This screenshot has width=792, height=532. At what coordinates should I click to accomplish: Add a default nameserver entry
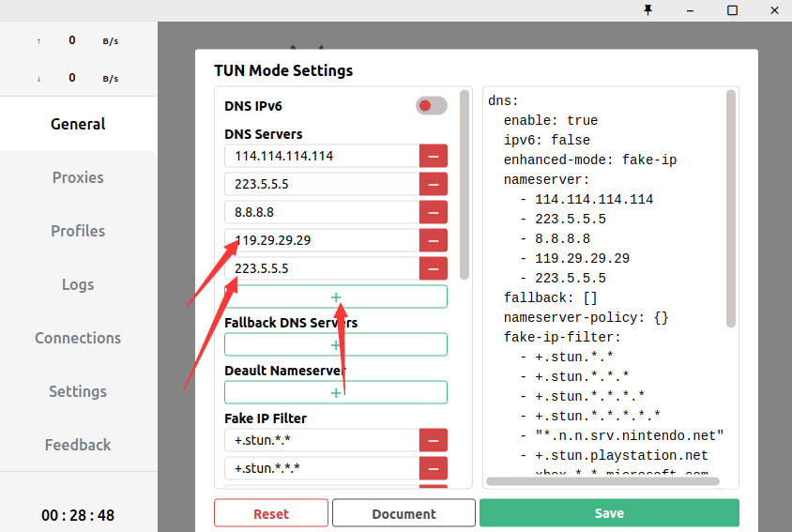(x=336, y=392)
